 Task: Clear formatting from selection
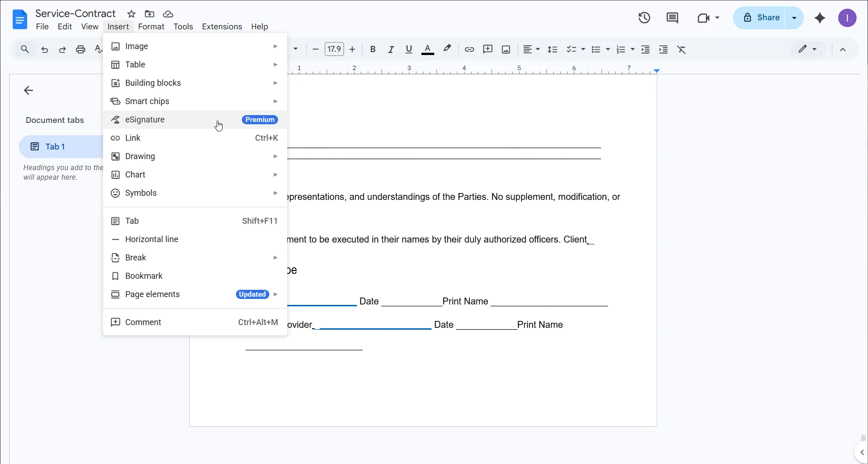682,50
